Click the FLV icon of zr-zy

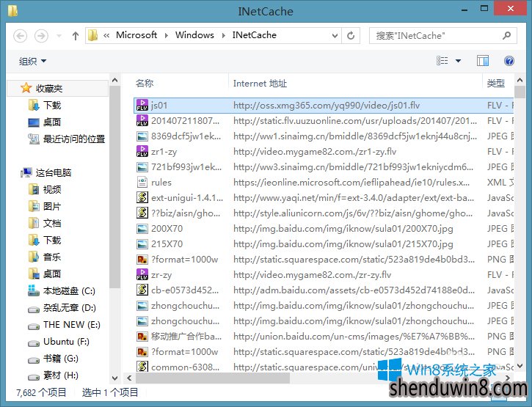[142, 275]
